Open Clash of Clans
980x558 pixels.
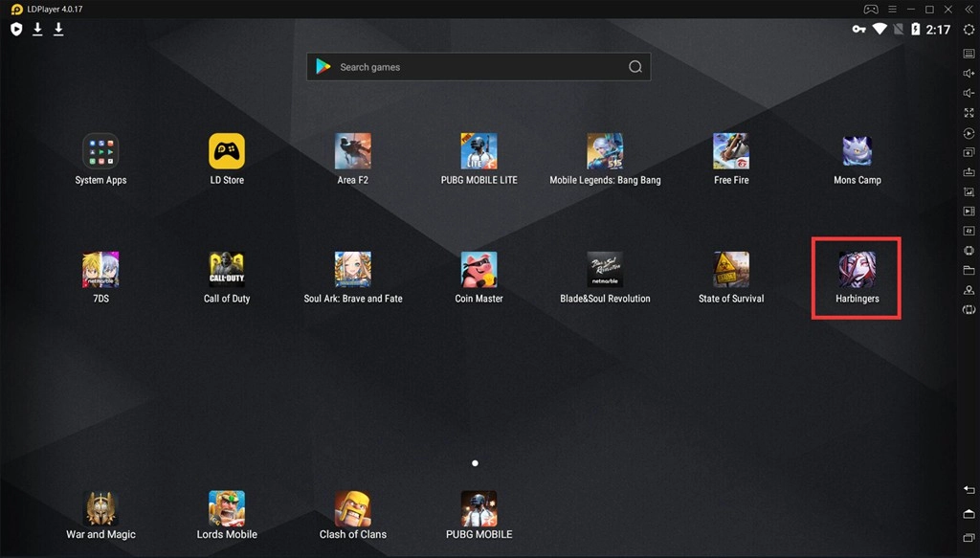pyautogui.click(x=352, y=508)
